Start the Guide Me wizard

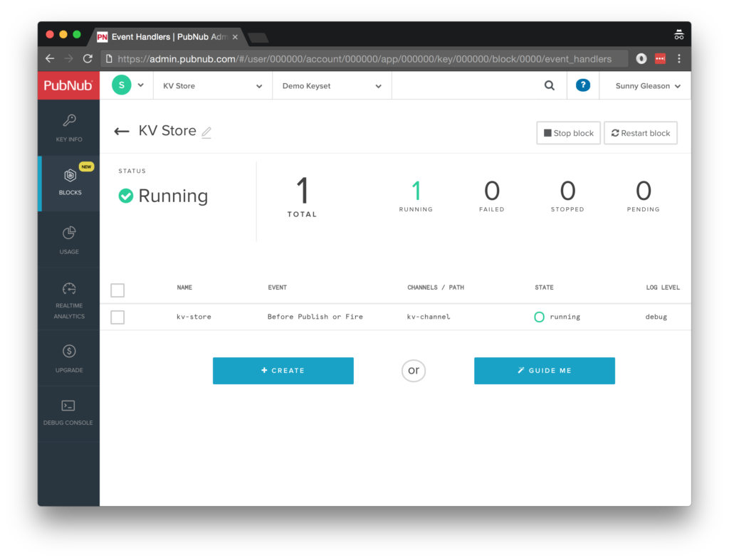[x=544, y=371]
